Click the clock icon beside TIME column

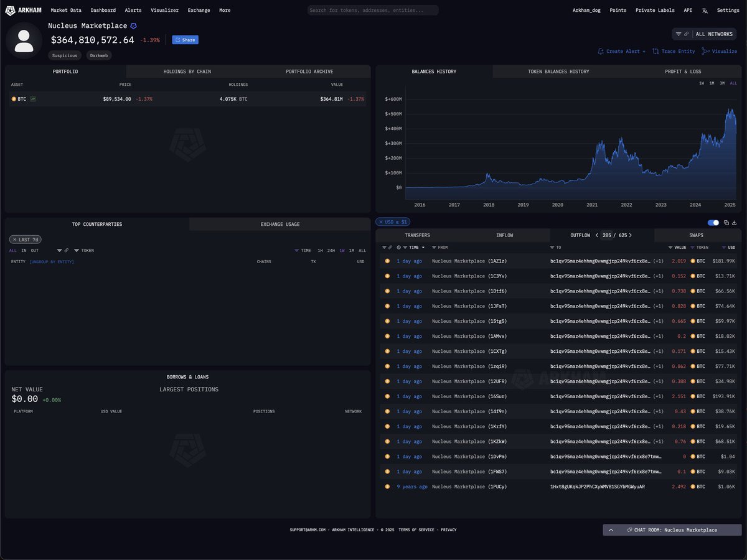point(398,248)
